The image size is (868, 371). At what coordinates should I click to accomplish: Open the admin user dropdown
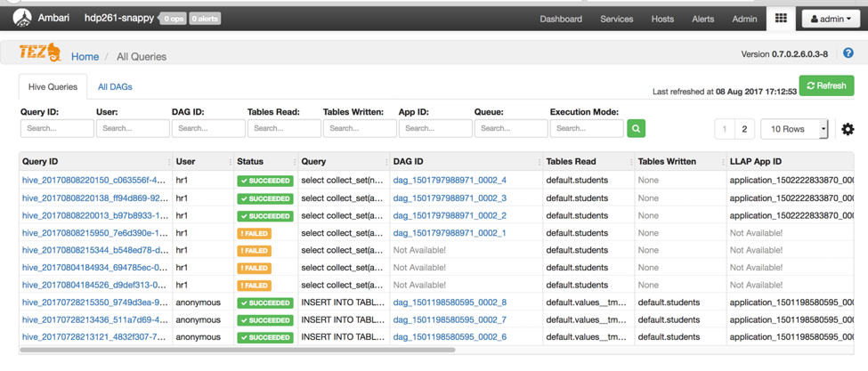[831, 19]
